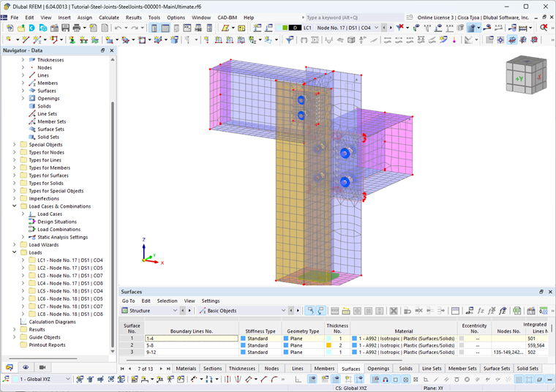Create a new model with the New icon
This screenshot has width=556, height=392.
(10, 28)
